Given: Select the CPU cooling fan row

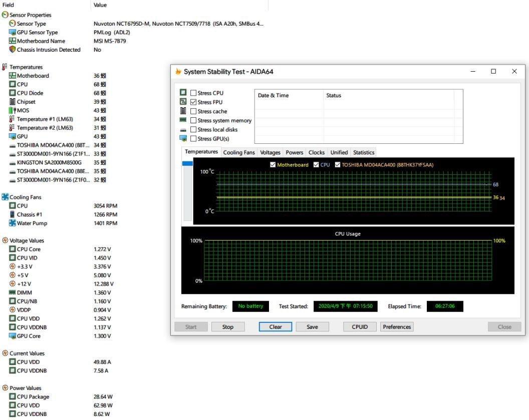Looking at the screenshot, I should point(63,205).
